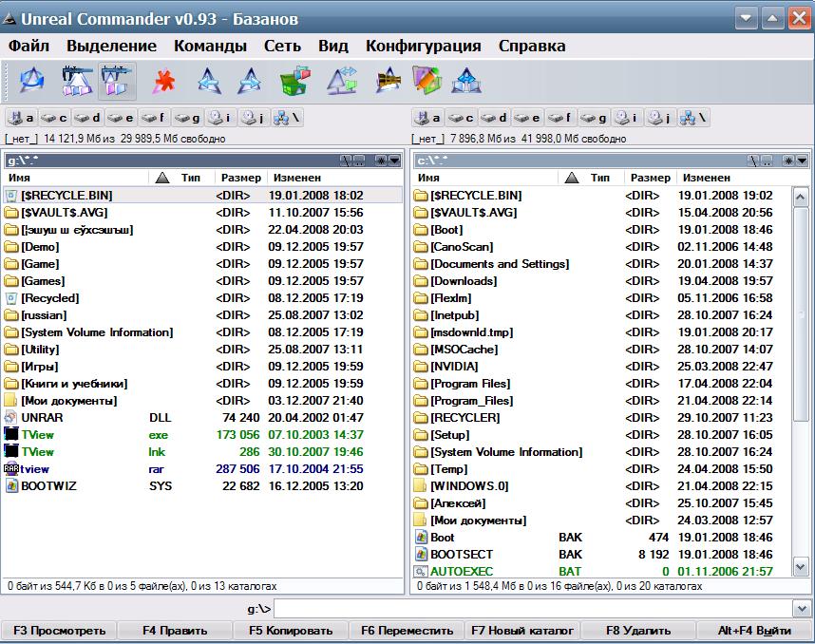
Task: Click F3 Просмотреть button
Action: point(59,631)
